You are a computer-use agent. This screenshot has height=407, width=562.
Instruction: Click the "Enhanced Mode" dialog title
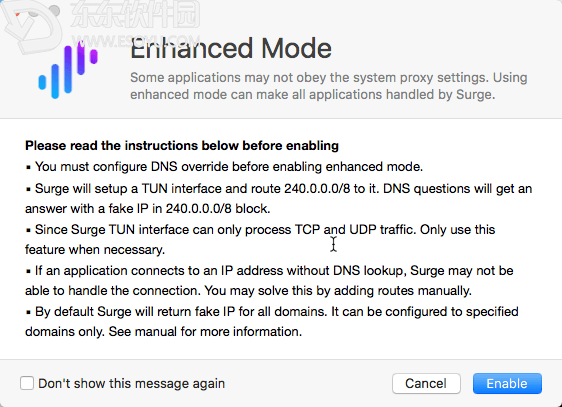tap(231, 48)
